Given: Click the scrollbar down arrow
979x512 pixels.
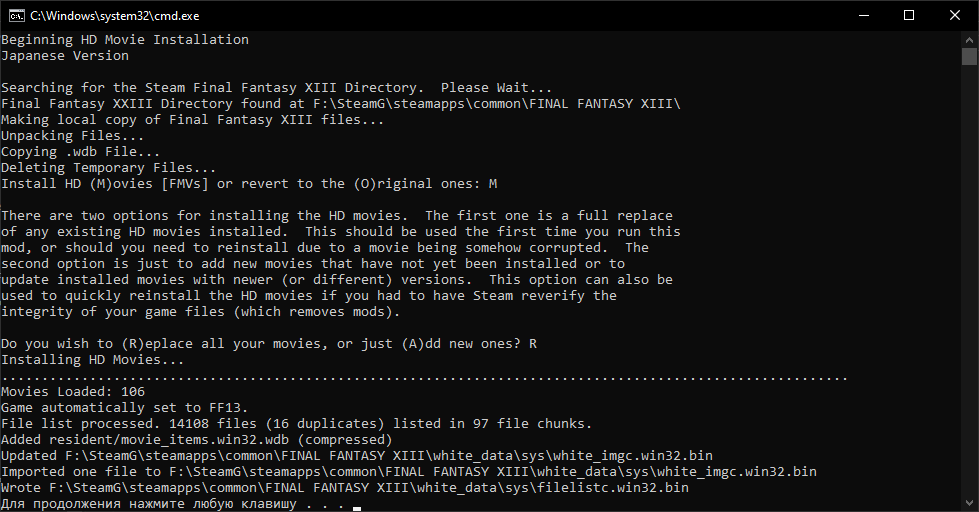Looking at the screenshot, I should pos(970,503).
